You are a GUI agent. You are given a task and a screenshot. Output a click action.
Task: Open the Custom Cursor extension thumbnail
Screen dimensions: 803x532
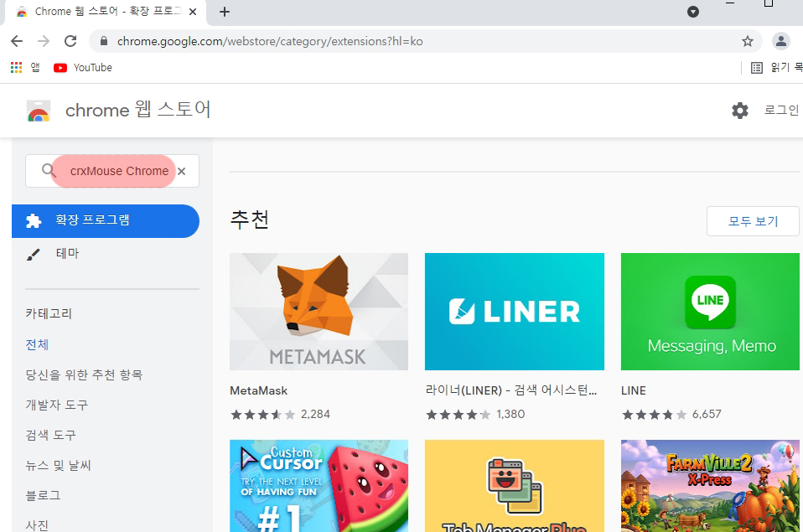point(319,485)
